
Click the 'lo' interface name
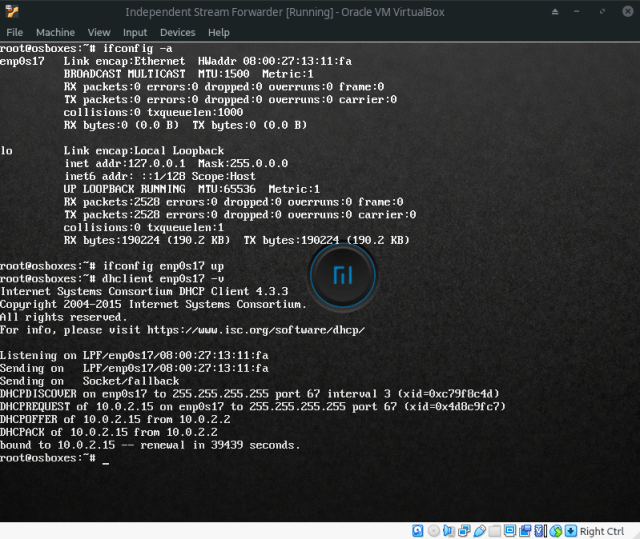coord(7,151)
